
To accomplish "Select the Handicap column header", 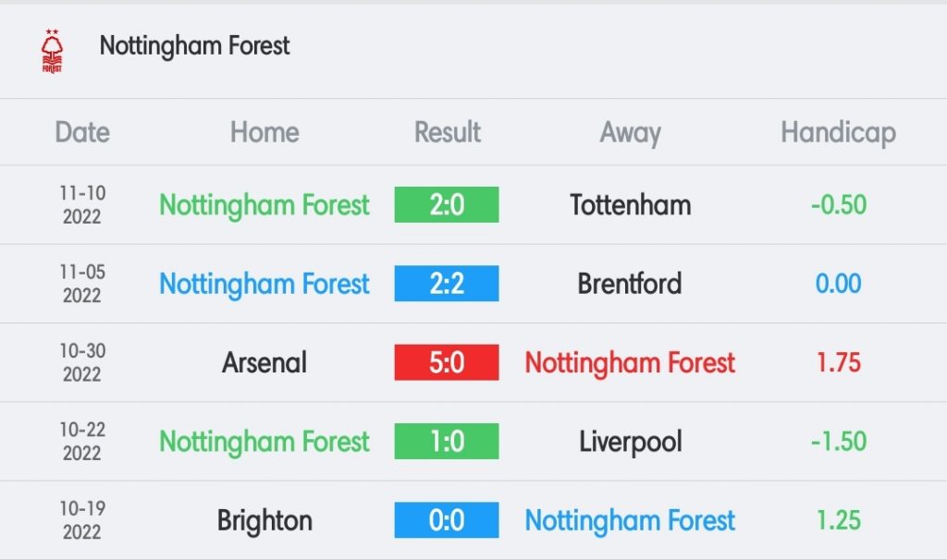I will tap(838, 133).
